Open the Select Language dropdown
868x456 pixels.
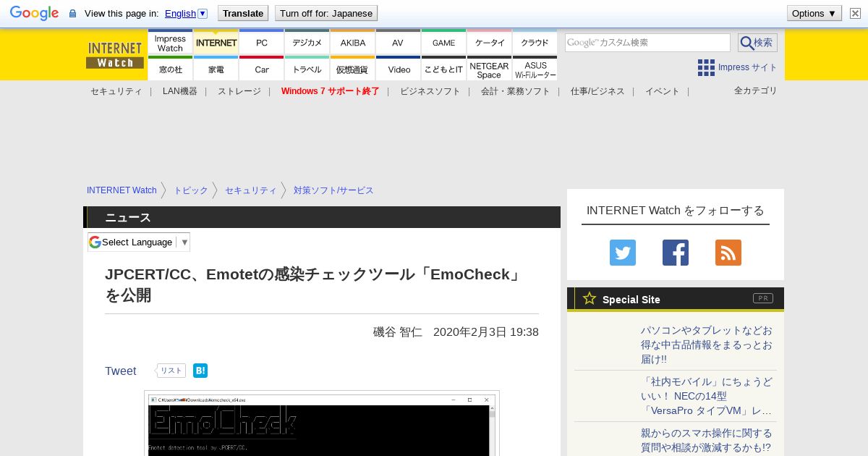tap(139, 242)
